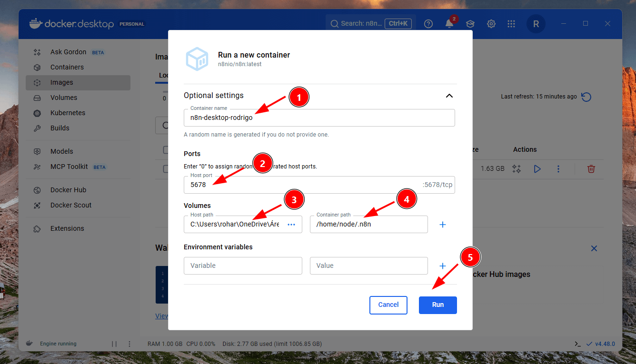
Task: Click the environment Value field
Action: pos(369,266)
